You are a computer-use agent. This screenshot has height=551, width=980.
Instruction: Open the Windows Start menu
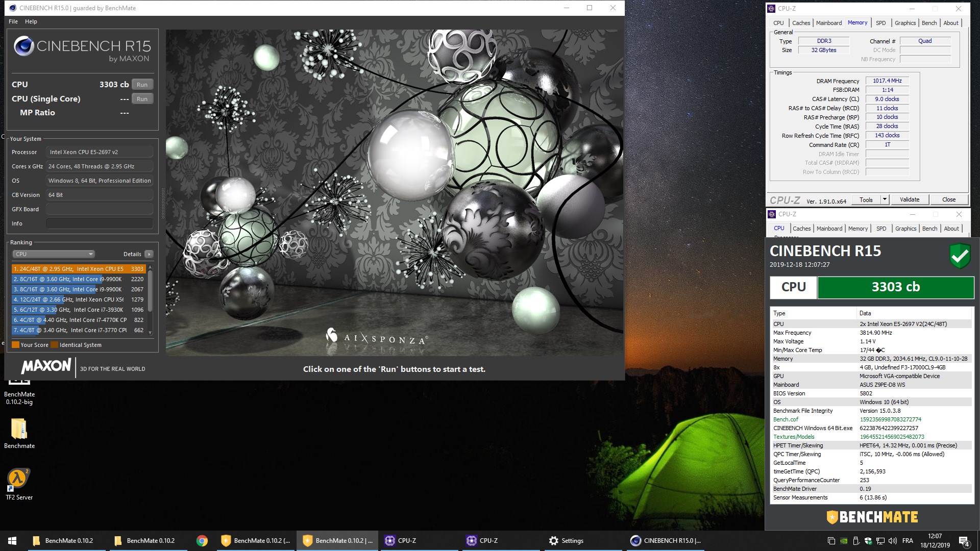(12, 541)
